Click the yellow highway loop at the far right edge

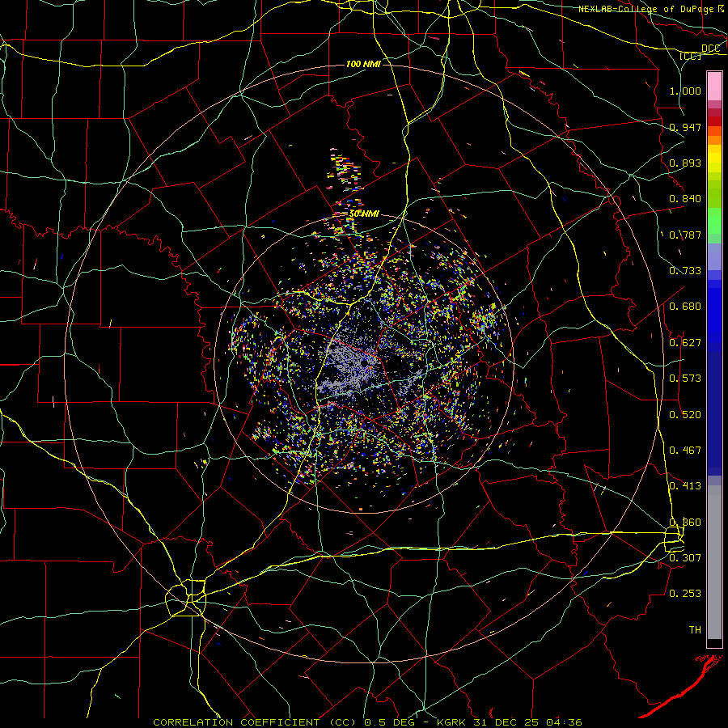tap(674, 540)
